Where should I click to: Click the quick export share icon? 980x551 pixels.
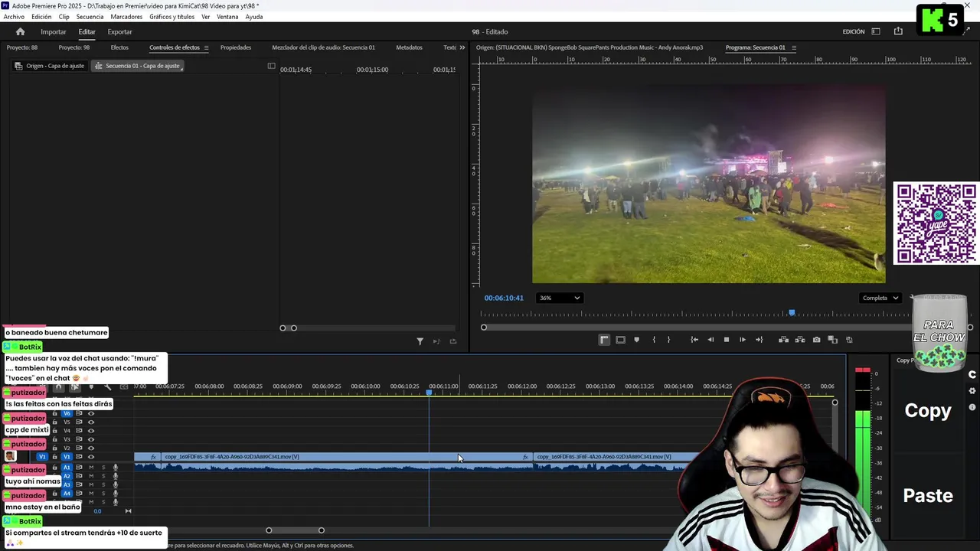[x=898, y=31]
